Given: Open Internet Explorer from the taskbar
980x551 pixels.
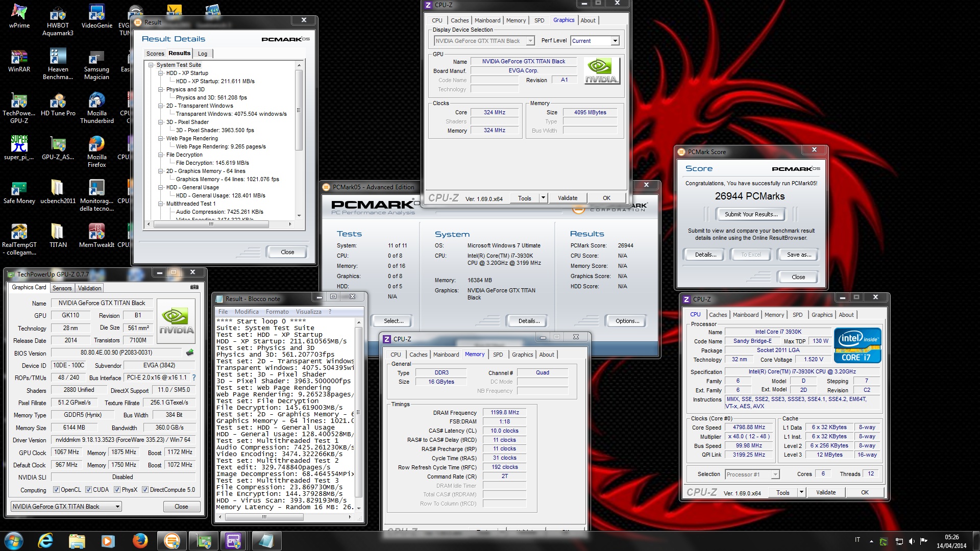Looking at the screenshot, I should point(45,541).
